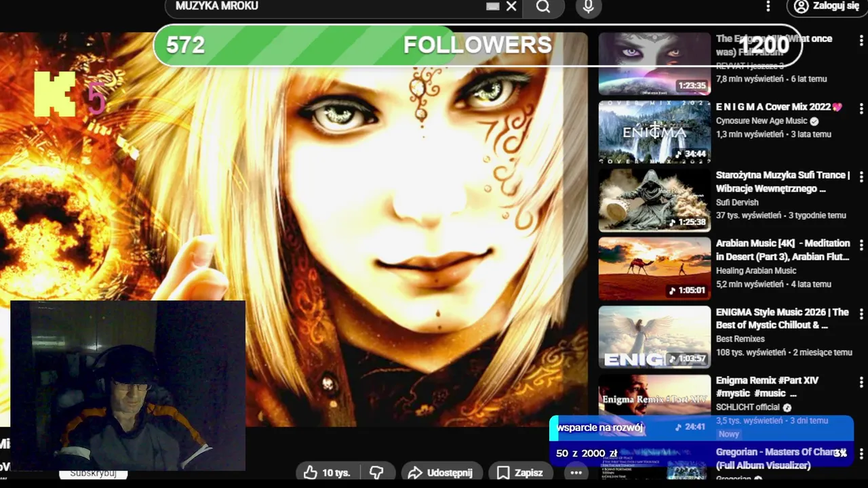Open title Enigma Remix #Part XIV
This screenshot has width=868, height=488.
pos(767,386)
